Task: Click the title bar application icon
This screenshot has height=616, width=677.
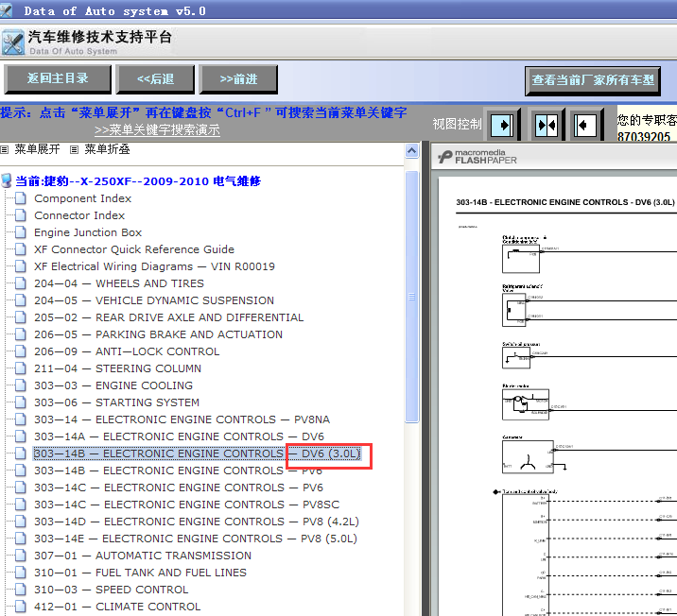Action: 6,10
